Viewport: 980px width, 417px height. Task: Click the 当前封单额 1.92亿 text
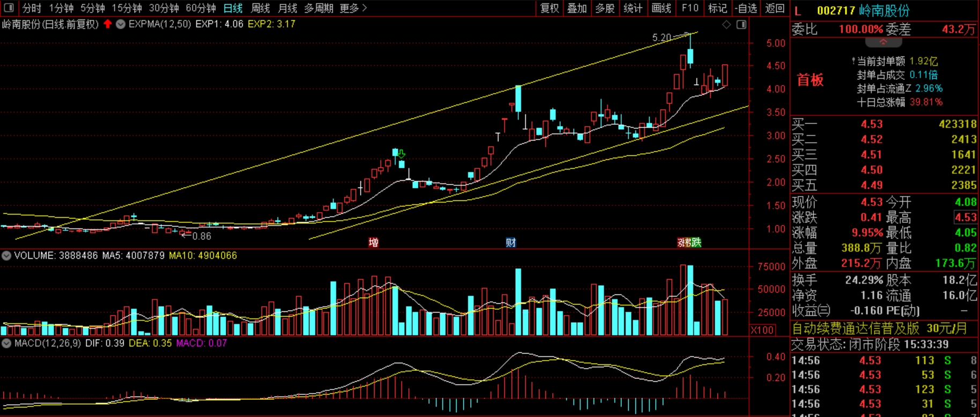point(897,62)
